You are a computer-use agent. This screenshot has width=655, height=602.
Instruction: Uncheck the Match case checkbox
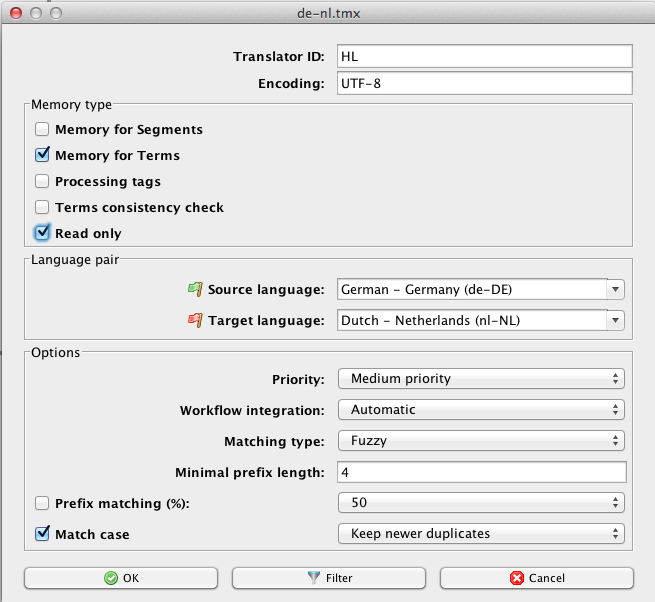pos(42,534)
